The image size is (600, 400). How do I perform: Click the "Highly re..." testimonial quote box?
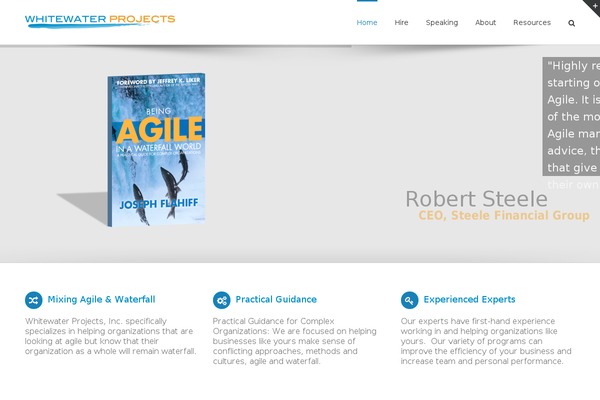(571, 117)
